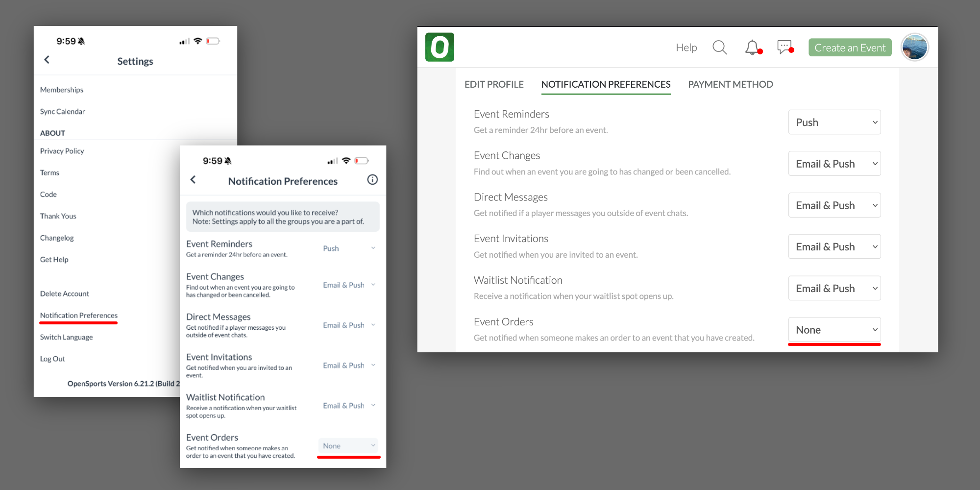Open the chat messages icon
Screen dimensions: 980x490
[x=784, y=47]
